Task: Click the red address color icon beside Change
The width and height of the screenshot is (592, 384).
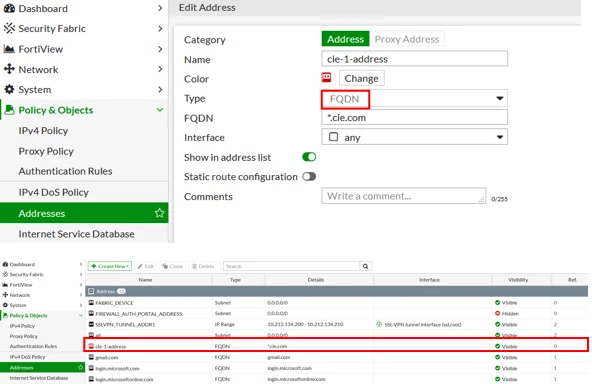Action: [x=326, y=78]
